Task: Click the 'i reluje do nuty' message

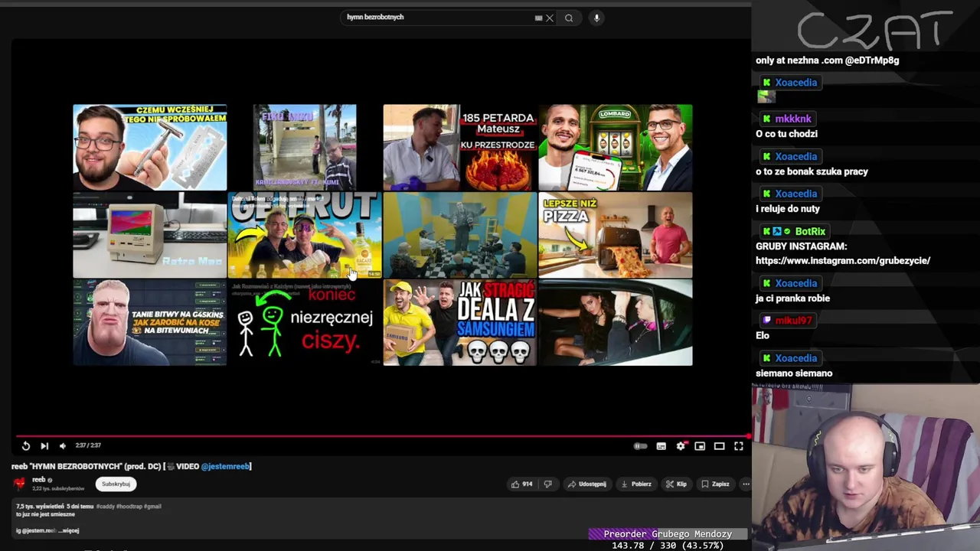Action: (788, 209)
